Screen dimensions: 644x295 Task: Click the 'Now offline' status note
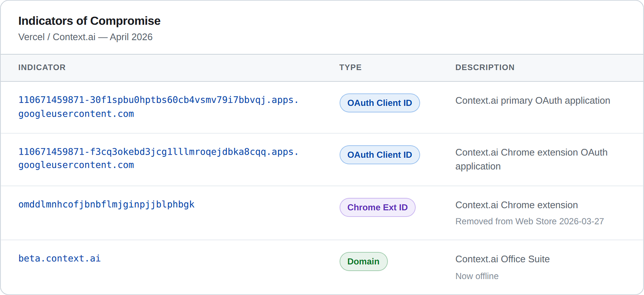coord(477,276)
